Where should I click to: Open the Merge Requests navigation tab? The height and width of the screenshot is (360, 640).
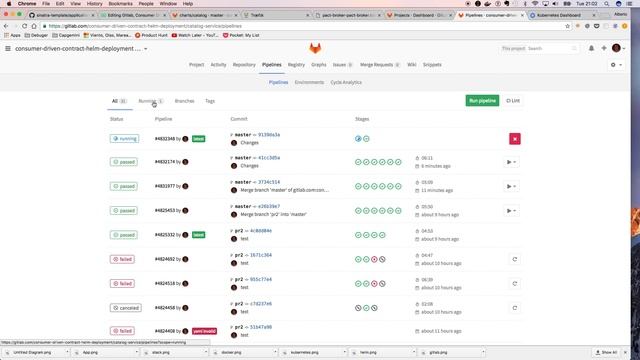(x=380, y=65)
